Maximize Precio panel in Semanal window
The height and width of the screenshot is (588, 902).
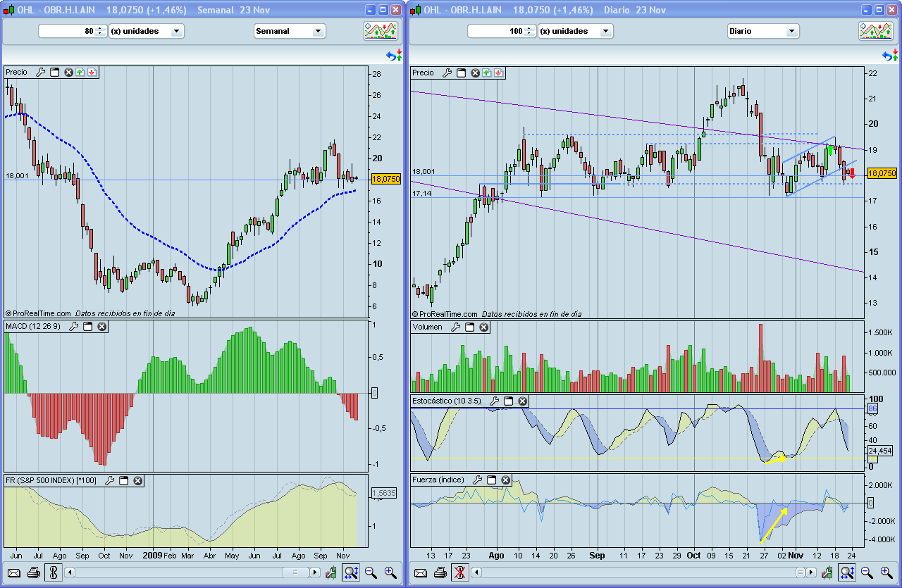coord(54,73)
